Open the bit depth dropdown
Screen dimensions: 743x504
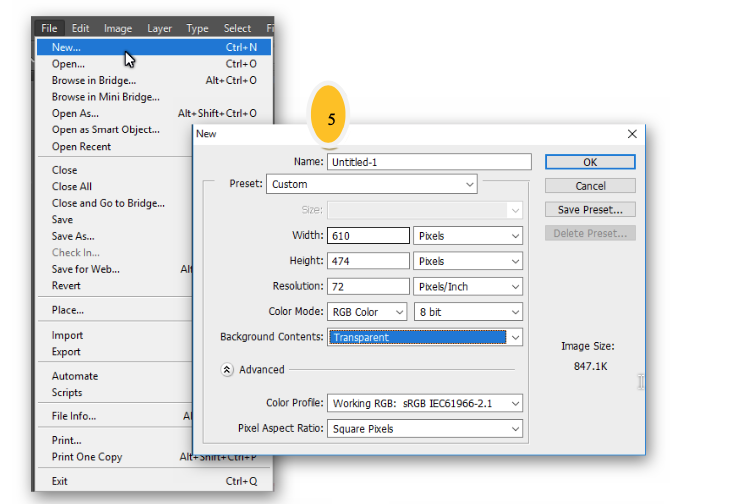[468, 312]
